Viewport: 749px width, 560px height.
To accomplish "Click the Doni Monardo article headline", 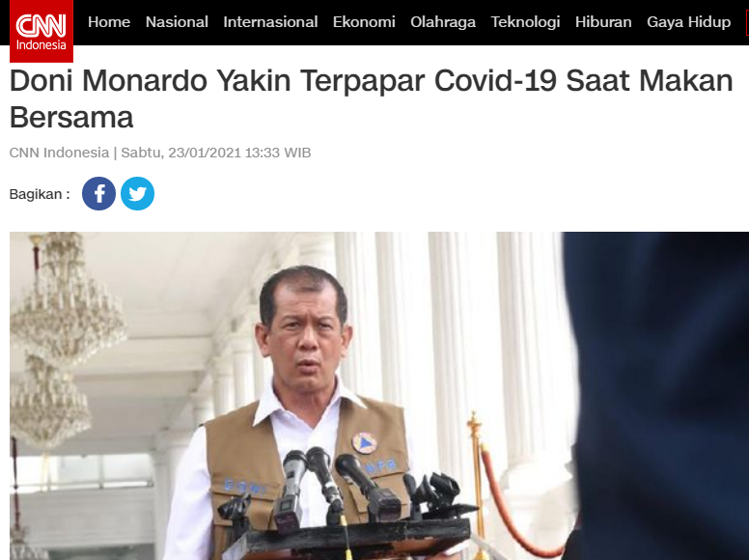I will click(x=372, y=98).
